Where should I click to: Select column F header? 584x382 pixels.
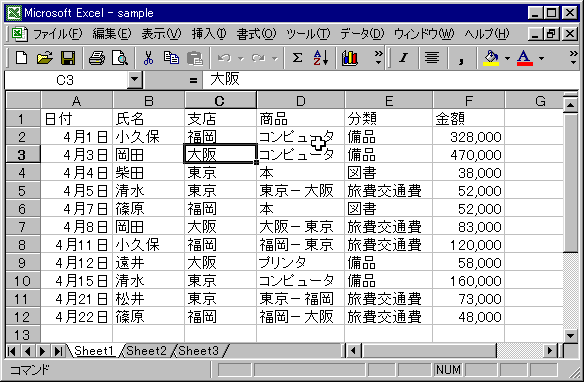(469, 101)
